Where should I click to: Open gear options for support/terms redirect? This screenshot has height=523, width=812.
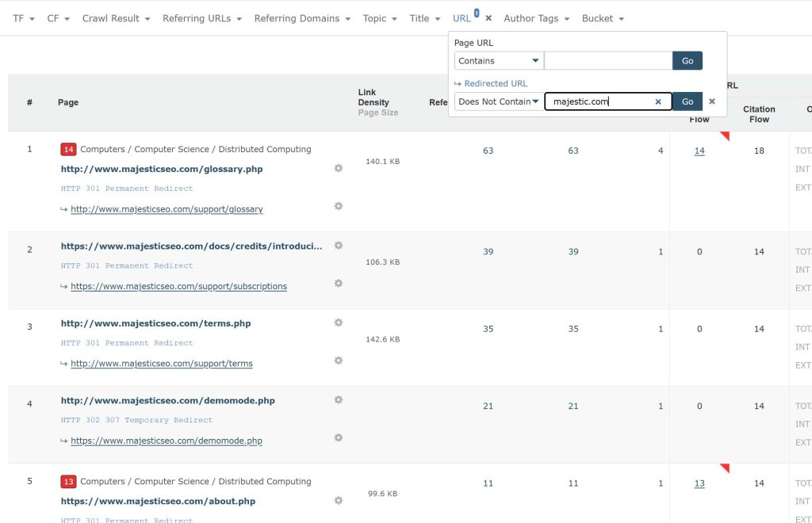[x=338, y=360]
